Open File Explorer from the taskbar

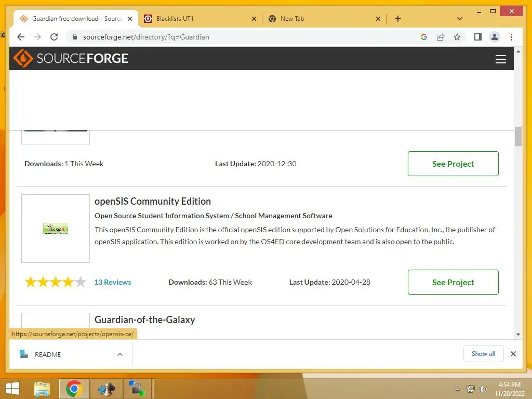(x=42, y=389)
